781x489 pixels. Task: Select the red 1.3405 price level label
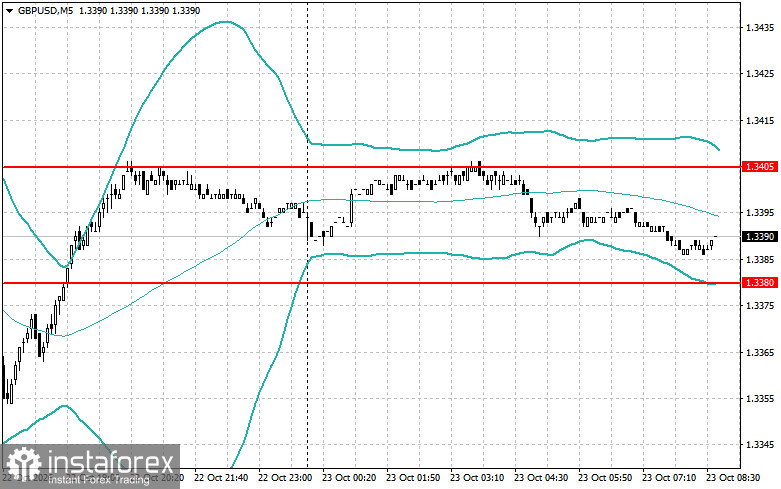tap(760, 167)
